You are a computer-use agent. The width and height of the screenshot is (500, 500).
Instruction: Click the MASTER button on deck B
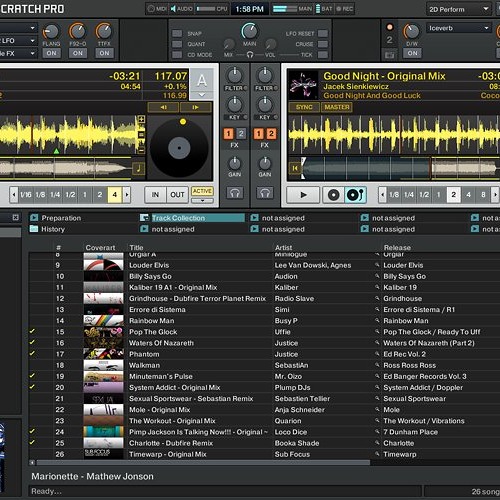337,107
